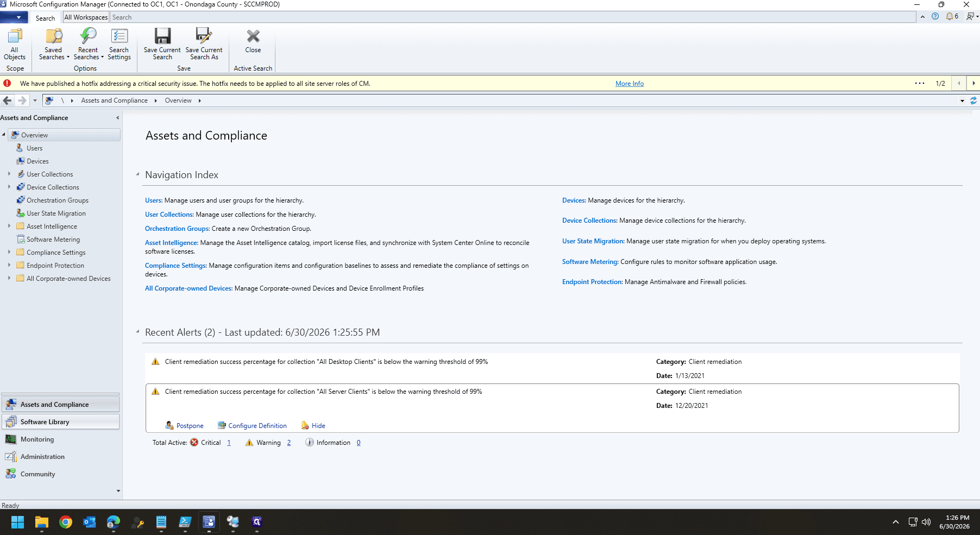Screen dimensions: 980x535
Task: Open the Endpoint Protection index link
Action: point(592,282)
